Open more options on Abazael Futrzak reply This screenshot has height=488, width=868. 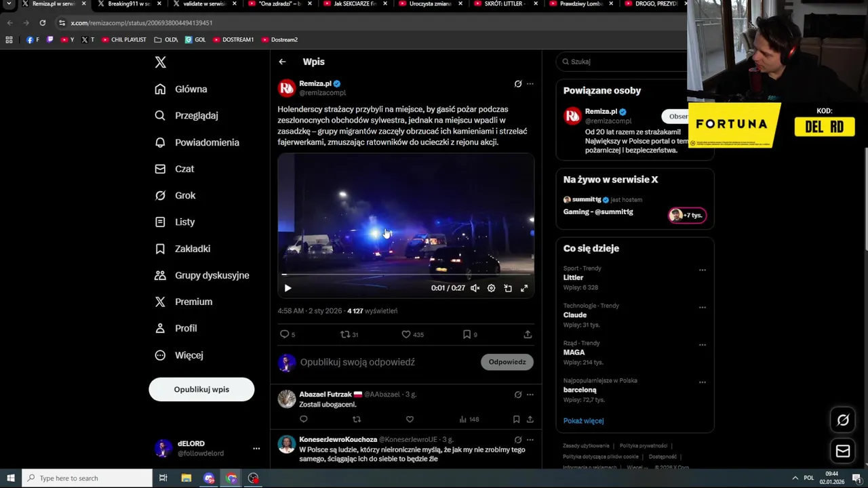click(530, 394)
